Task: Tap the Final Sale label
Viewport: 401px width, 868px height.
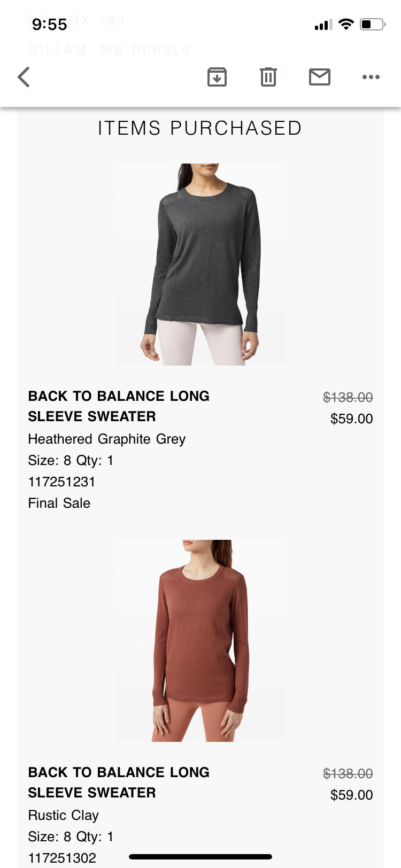Action: (59, 502)
